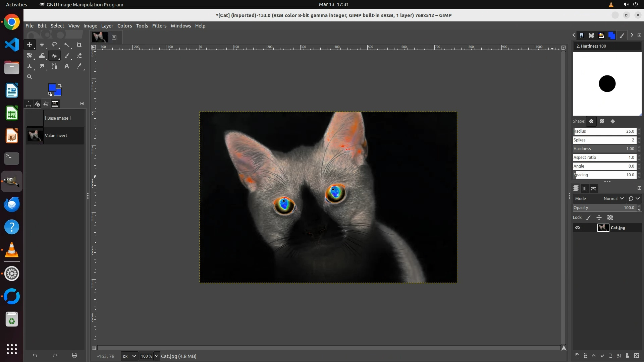
Task: Choose the Paintbrush tool
Action: (67, 56)
